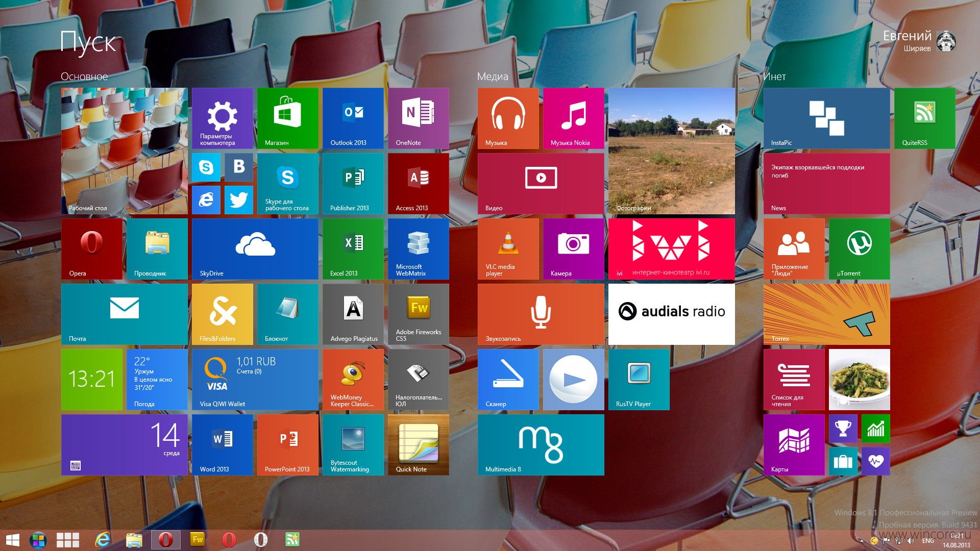Open the Фотографии photo tile
Image resolution: width=980 pixels, height=551 pixels.
671,151
